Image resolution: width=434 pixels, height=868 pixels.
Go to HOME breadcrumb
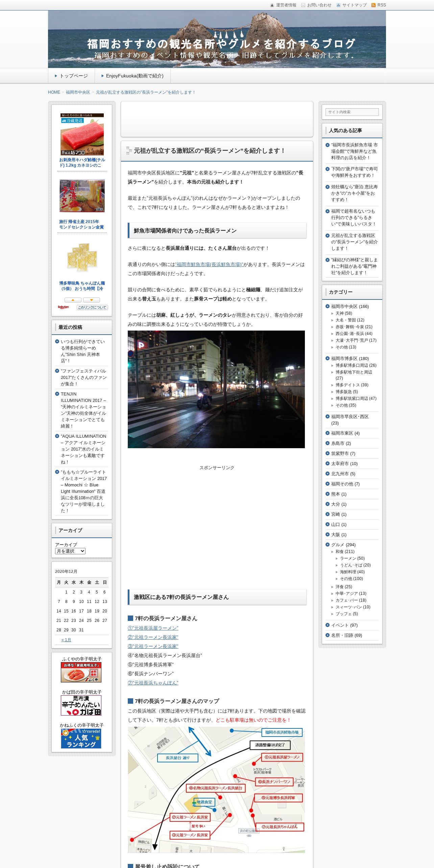54,92
